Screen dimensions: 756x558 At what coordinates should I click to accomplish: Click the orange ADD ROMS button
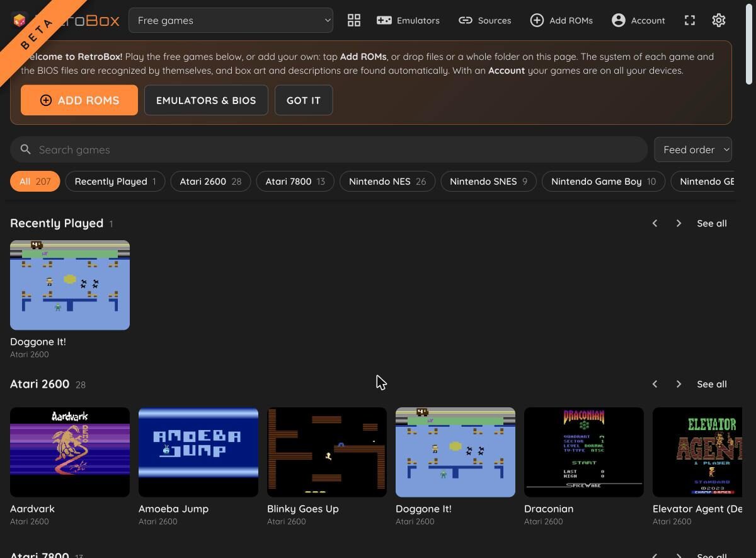tap(79, 100)
